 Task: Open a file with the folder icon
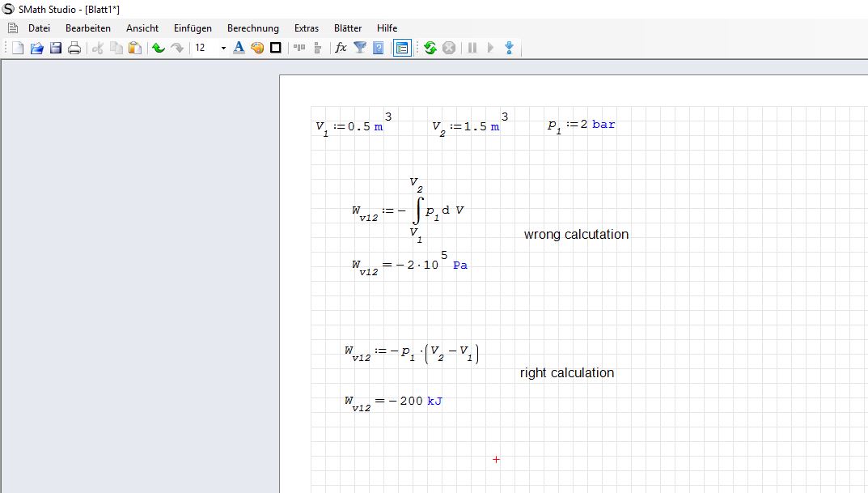(36, 49)
